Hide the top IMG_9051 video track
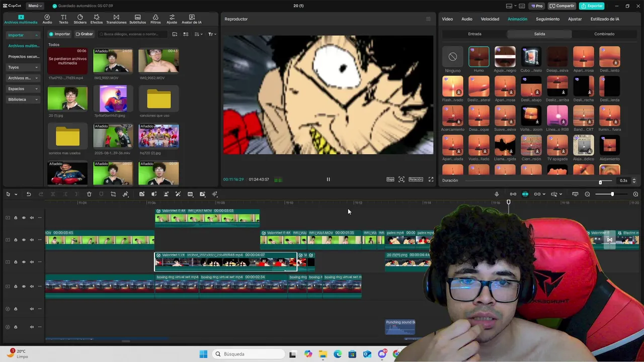644x362 pixels. click(x=24, y=218)
